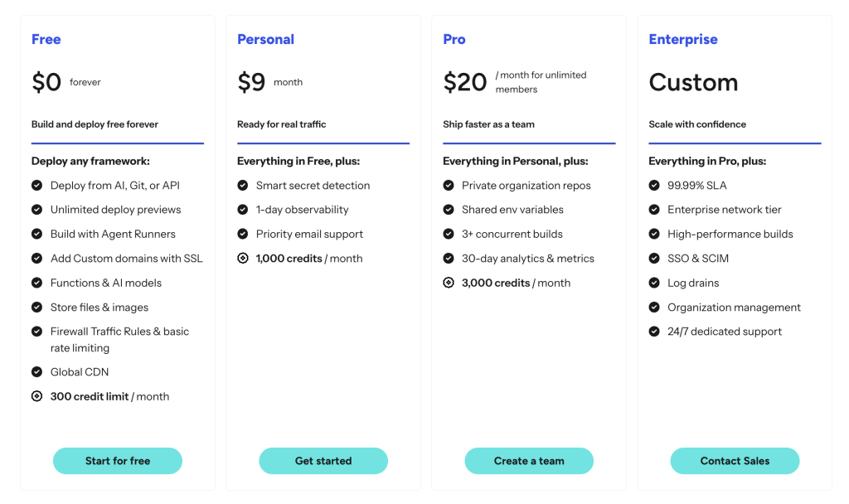Click the 24/7 dedicated support feature text
The width and height of the screenshot is (849, 504).
pyautogui.click(x=725, y=332)
